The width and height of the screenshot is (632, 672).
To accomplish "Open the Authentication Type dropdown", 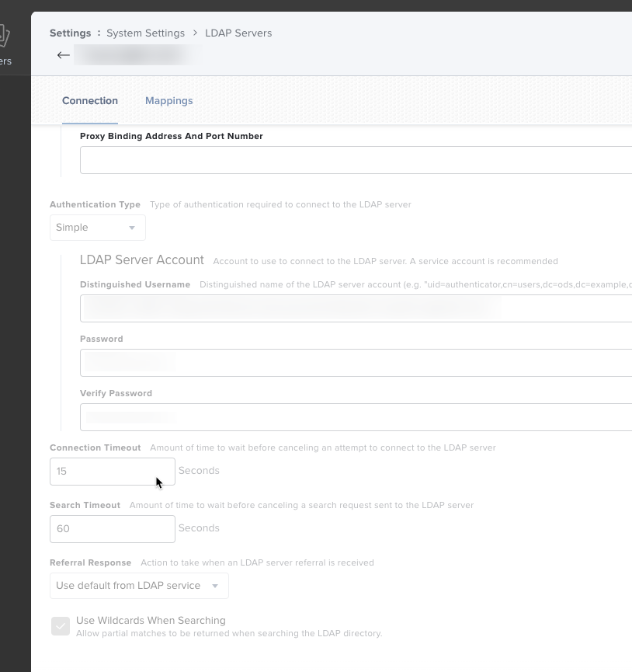I will click(98, 228).
